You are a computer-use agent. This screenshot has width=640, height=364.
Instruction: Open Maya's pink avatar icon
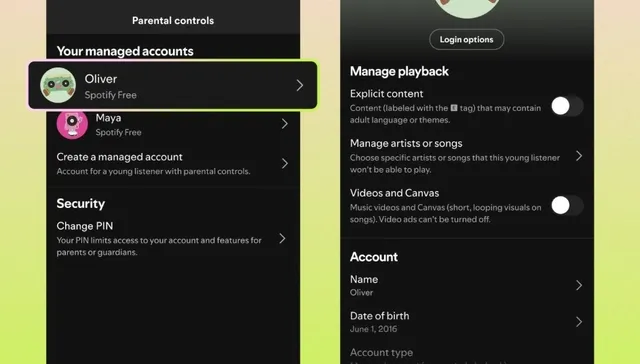coord(72,124)
